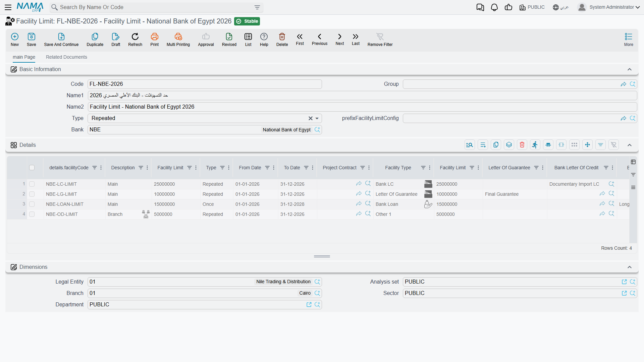644x362 pixels.
Task: Click the NAMA ERP logo
Action: coord(30,7)
